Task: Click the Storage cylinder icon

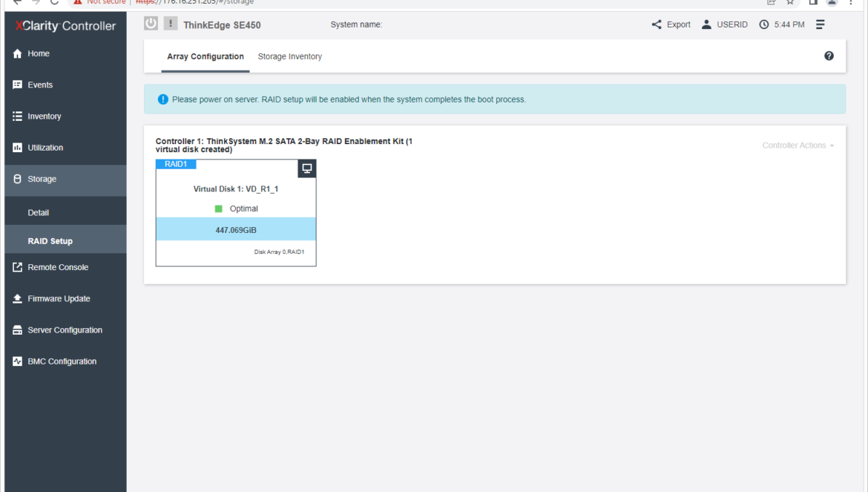Action: pyautogui.click(x=17, y=179)
